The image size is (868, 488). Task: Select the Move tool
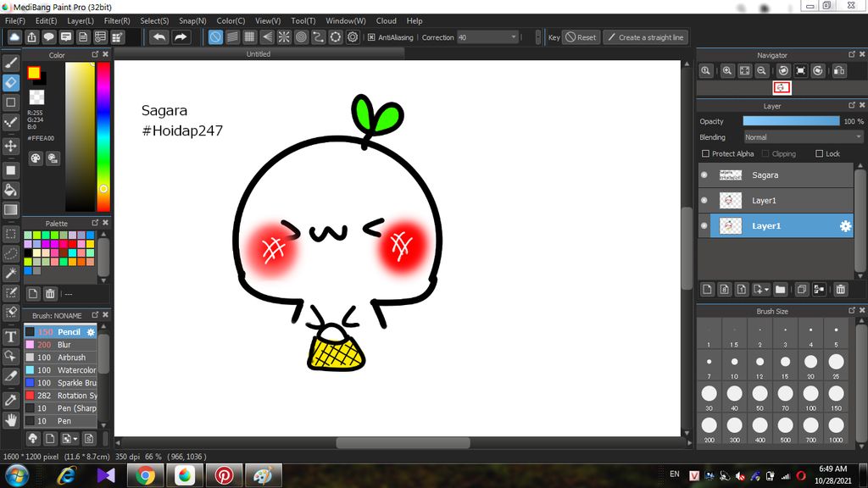click(10, 146)
